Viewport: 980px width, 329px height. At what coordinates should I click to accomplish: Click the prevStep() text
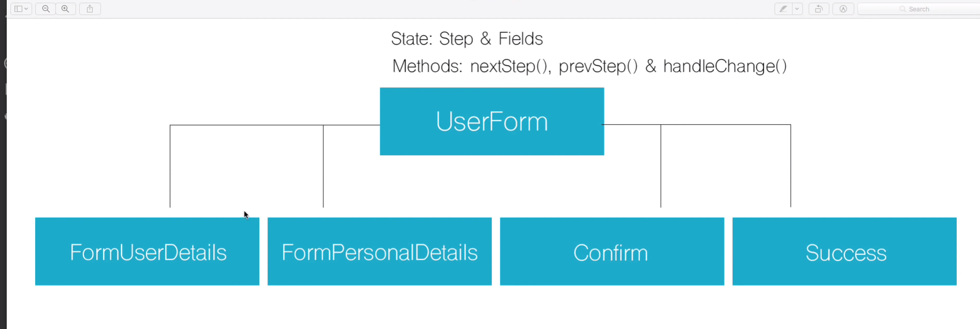pos(598,66)
